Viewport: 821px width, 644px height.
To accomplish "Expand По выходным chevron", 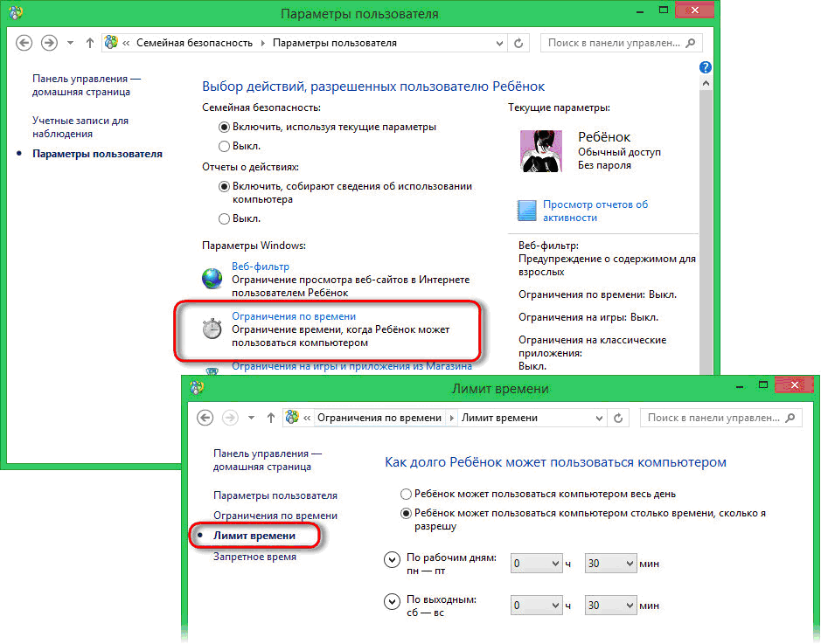I will click(392, 602).
